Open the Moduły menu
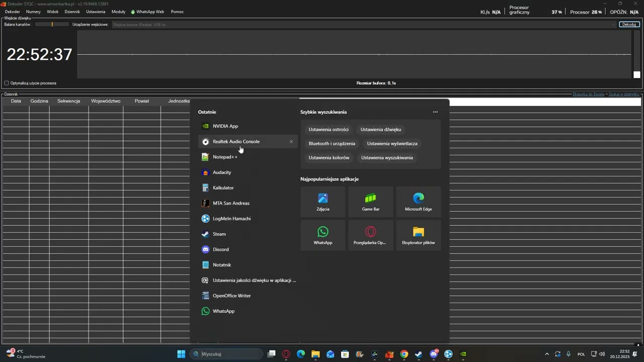The height and width of the screenshot is (362, 644). pos(119,12)
